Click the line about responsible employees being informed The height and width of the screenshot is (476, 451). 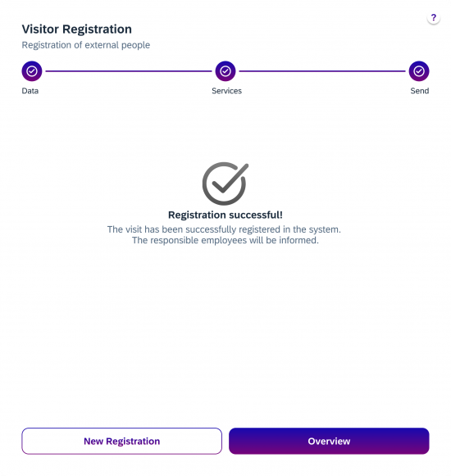click(225, 240)
